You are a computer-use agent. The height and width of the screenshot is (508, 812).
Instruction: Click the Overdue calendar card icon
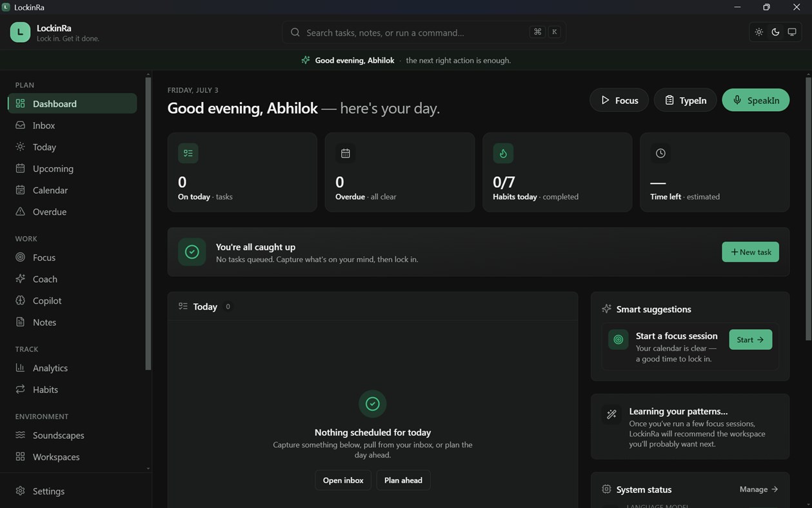pos(346,153)
